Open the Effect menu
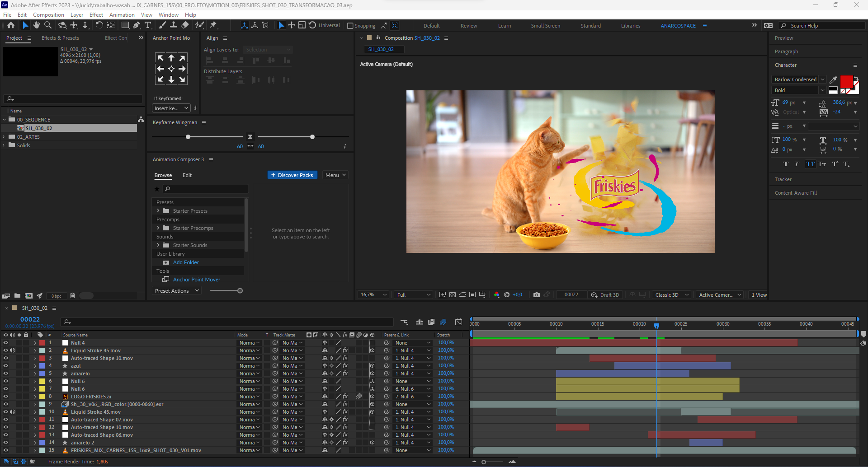Viewport: 868px width, 467px height. 96,15
